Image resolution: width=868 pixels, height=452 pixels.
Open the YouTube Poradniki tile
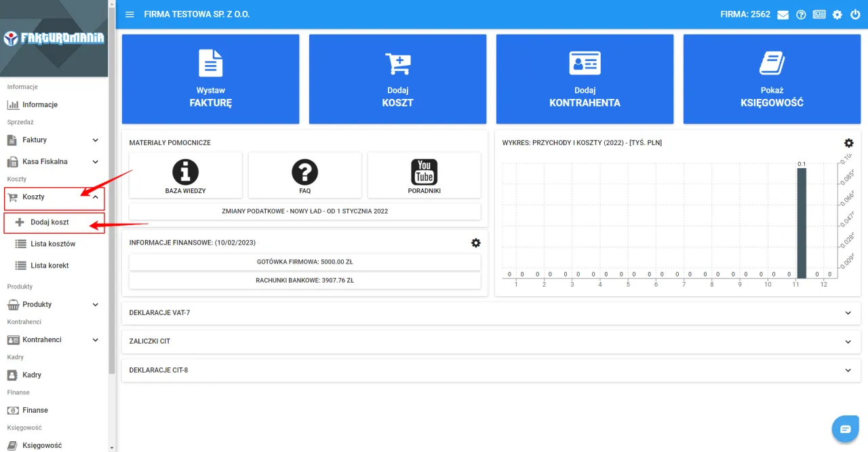pos(424,175)
